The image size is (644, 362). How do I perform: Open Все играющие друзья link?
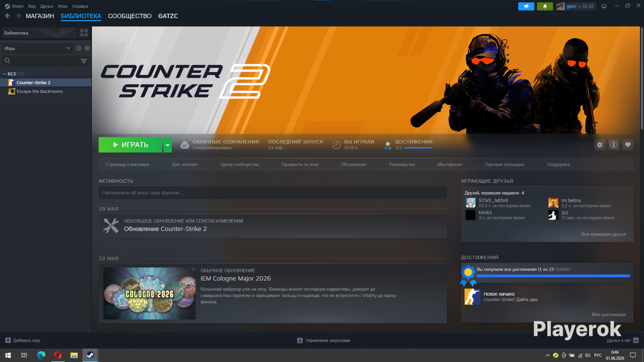603,234
